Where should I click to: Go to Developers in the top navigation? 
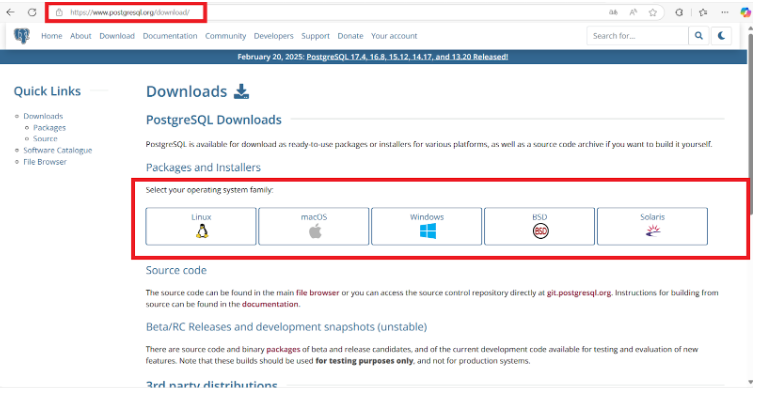point(274,36)
